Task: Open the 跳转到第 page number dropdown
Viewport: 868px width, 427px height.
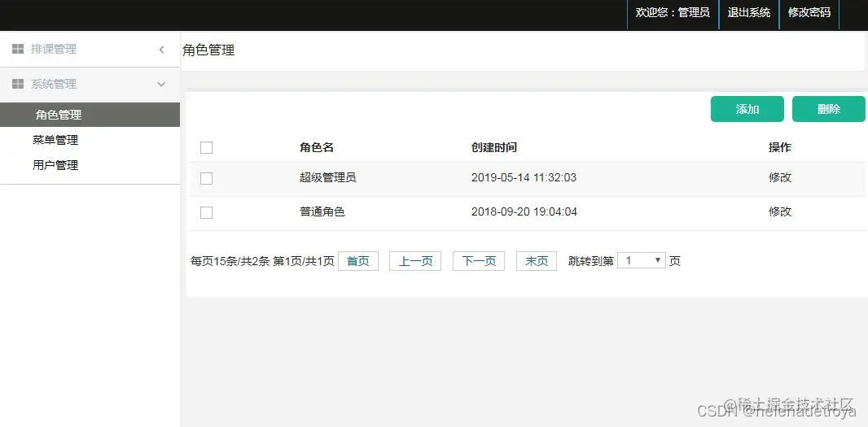Action: (x=642, y=260)
